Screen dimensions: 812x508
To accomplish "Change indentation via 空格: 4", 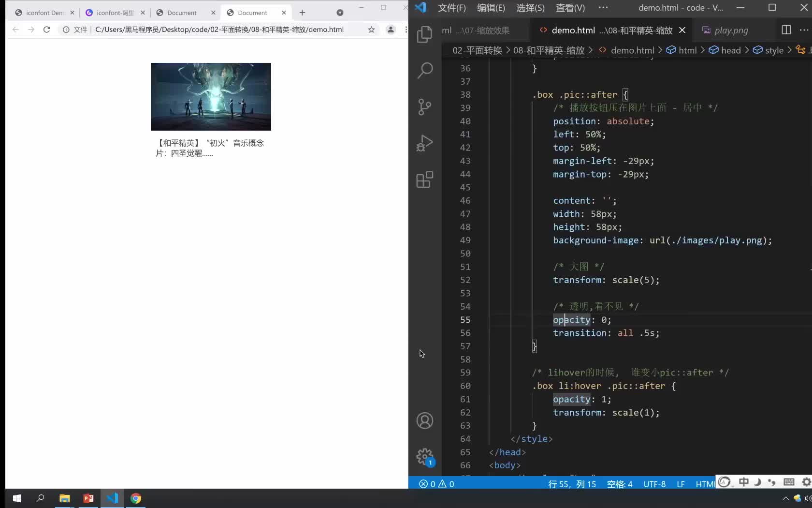I will point(619,484).
